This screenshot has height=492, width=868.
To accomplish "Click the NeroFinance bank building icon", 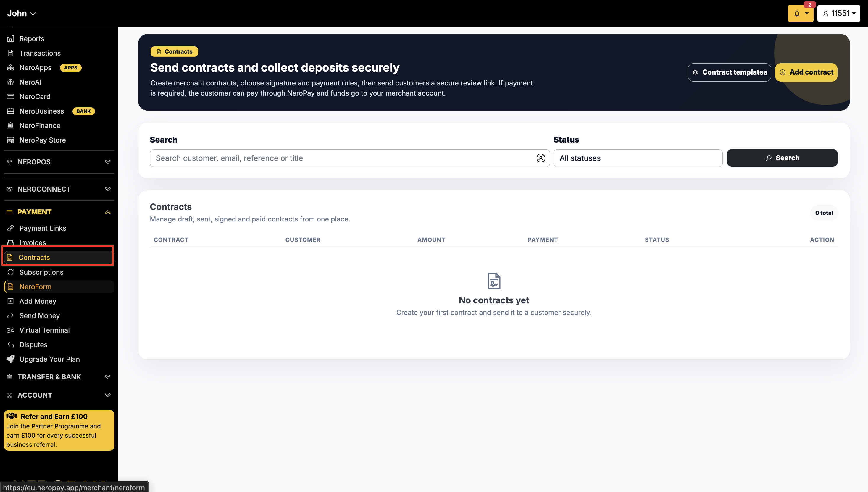I will (x=10, y=126).
